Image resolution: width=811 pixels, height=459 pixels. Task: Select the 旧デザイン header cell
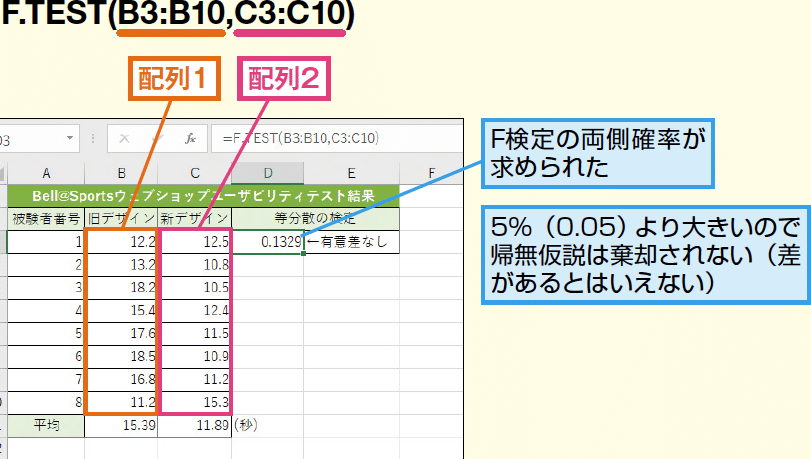click(x=121, y=218)
